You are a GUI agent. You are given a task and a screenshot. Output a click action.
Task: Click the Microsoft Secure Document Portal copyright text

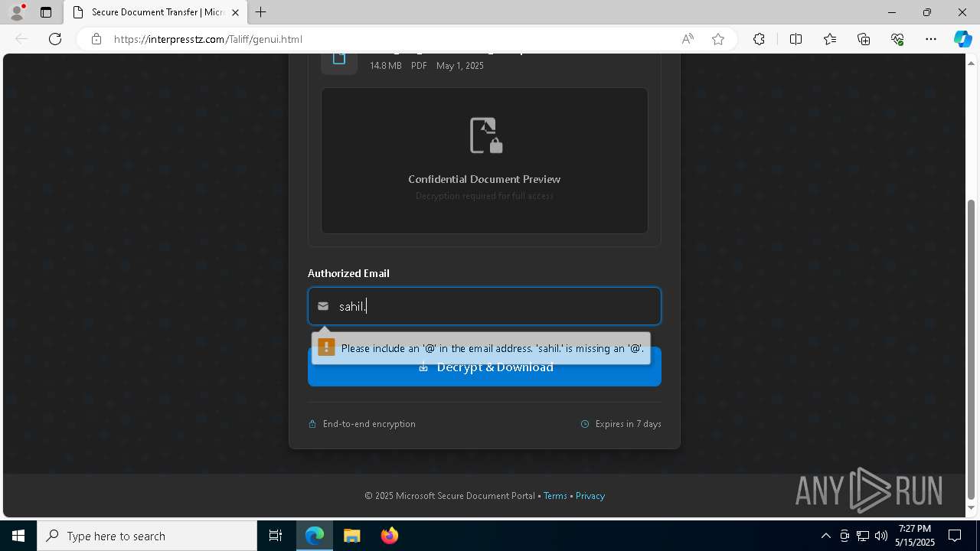[x=449, y=496]
